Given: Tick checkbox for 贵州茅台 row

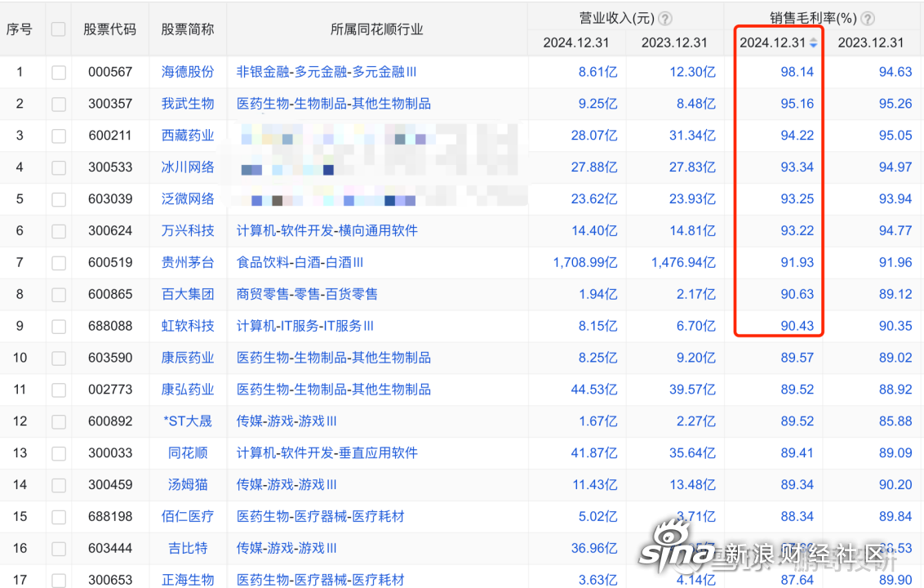Looking at the screenshot, I should (58, 262).
